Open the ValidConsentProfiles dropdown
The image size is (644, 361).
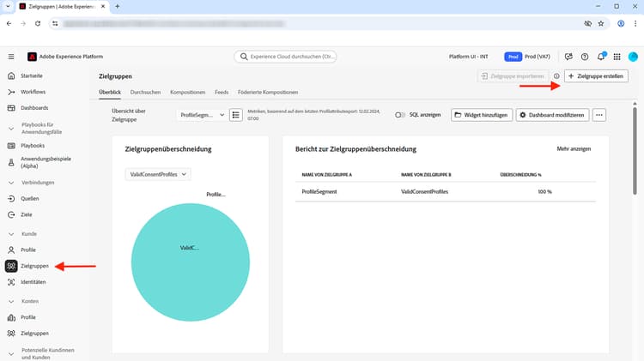[158, 174]
